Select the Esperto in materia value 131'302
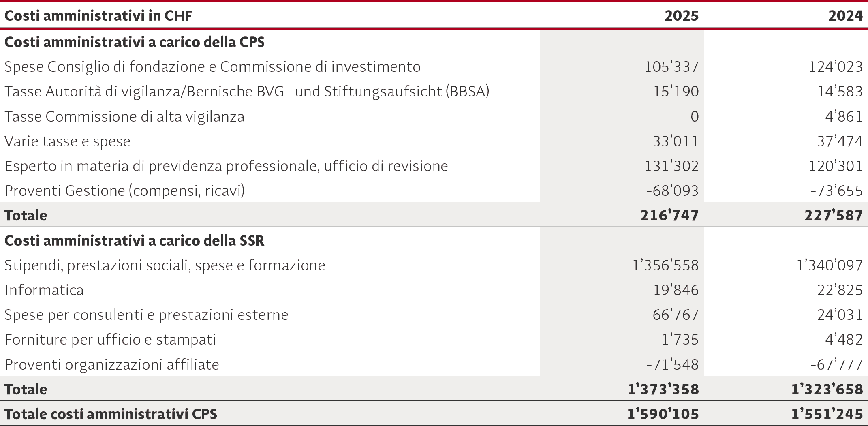The height and width of the screenshot is (426, 868). coord(672,166)
